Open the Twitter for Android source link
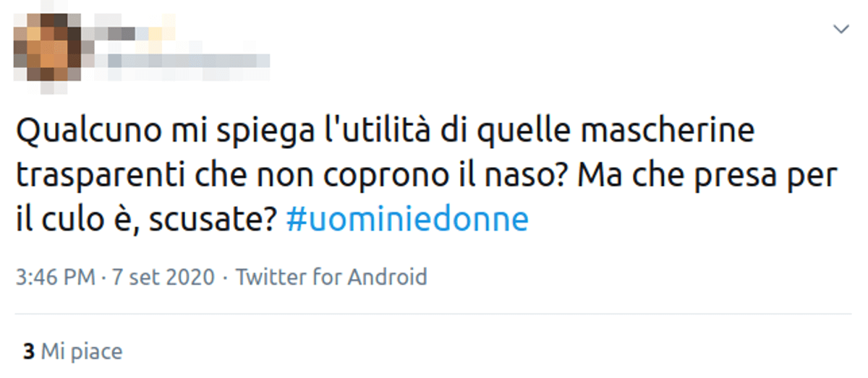Viewport: 868px width, 378px height. 331,277
